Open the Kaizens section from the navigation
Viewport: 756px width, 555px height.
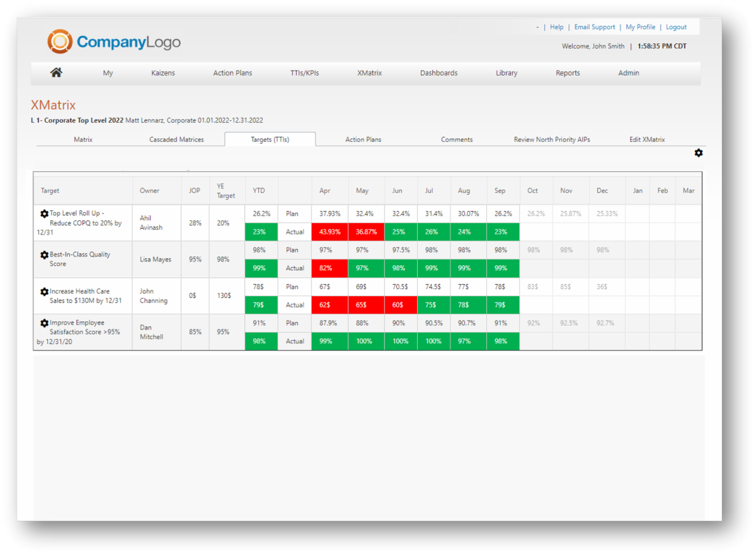[x=163, y=72]
